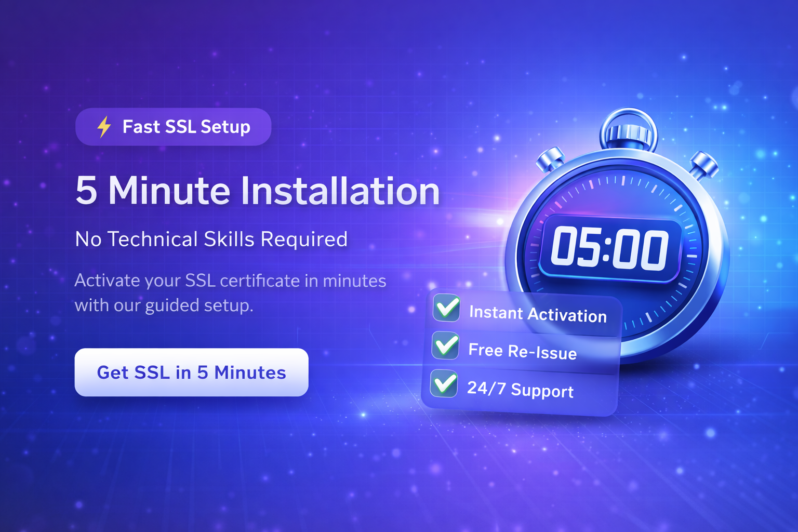The image size is (798, 532).
Task: Click the Get SSL in 5 Minutes button
Action: point(191,372)
